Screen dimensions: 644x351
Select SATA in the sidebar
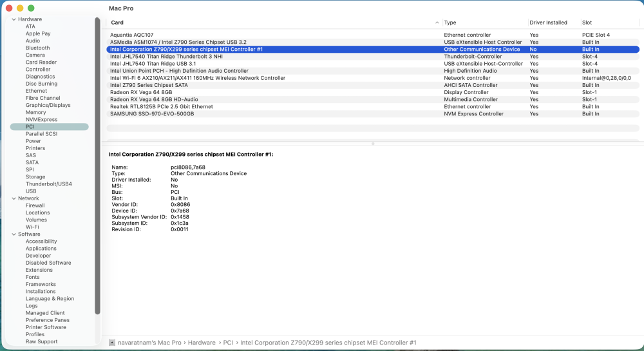(x=32, y=162)
